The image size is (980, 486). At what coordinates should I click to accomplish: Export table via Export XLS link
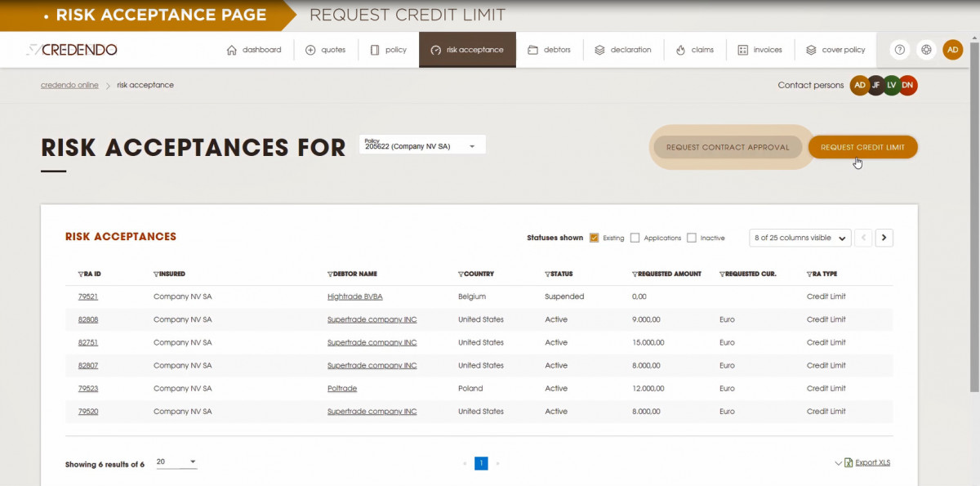(873, 463)
